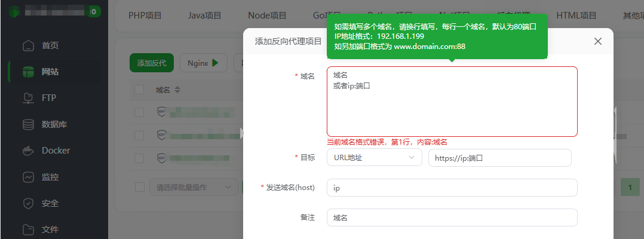Sort the table by the 域名 column arrows
The height and width of the screenshot is (239, 644).
click(x=177, y=90)
